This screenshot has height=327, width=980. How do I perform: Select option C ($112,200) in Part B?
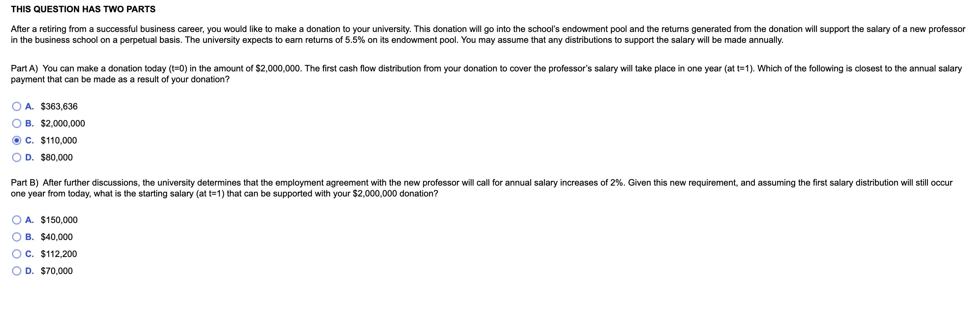(16, 254)
